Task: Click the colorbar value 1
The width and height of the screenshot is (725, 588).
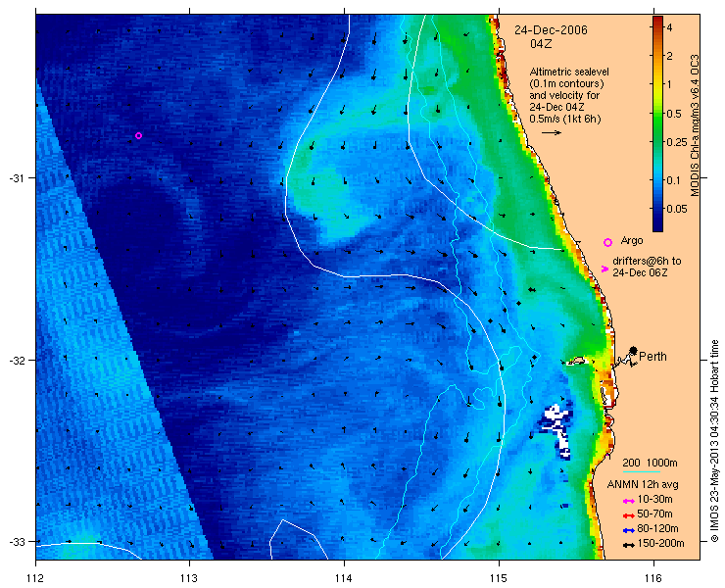Action: coord(669,84)
